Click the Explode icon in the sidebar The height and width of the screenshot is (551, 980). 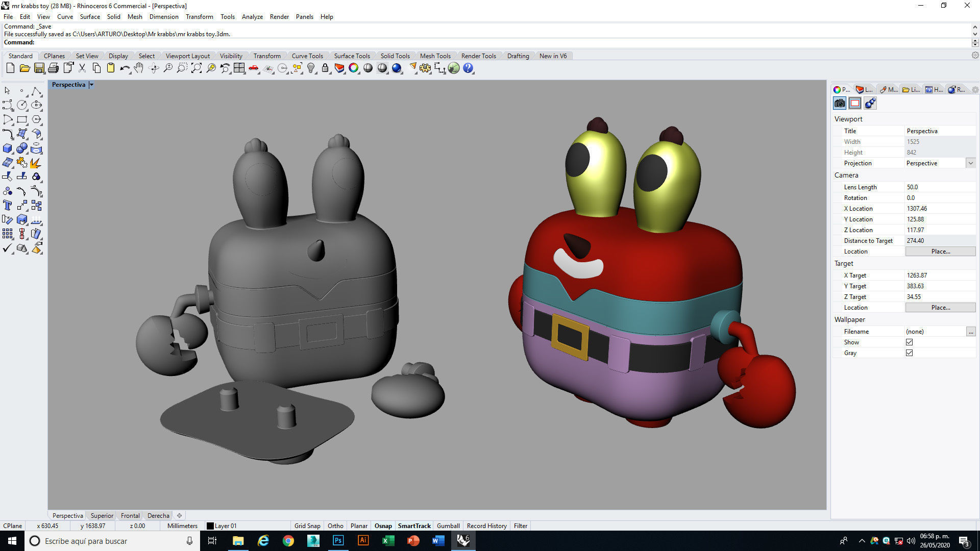36,163
